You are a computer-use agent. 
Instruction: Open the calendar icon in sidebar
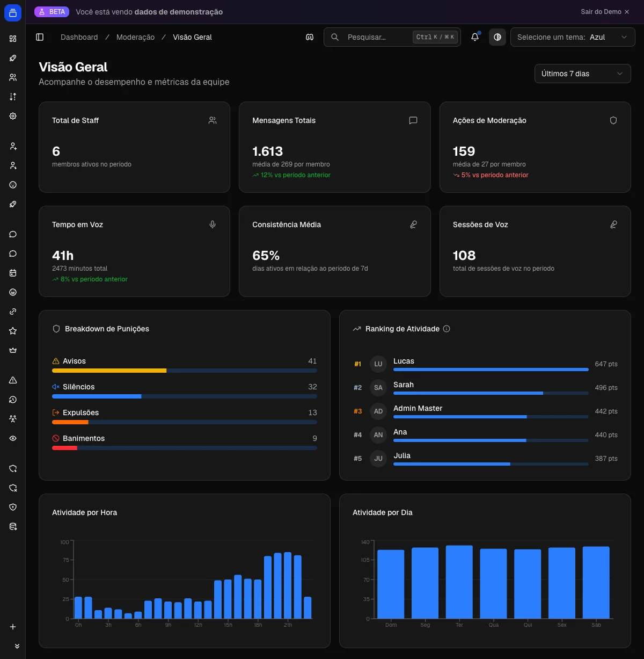click(x=13, y=273)
